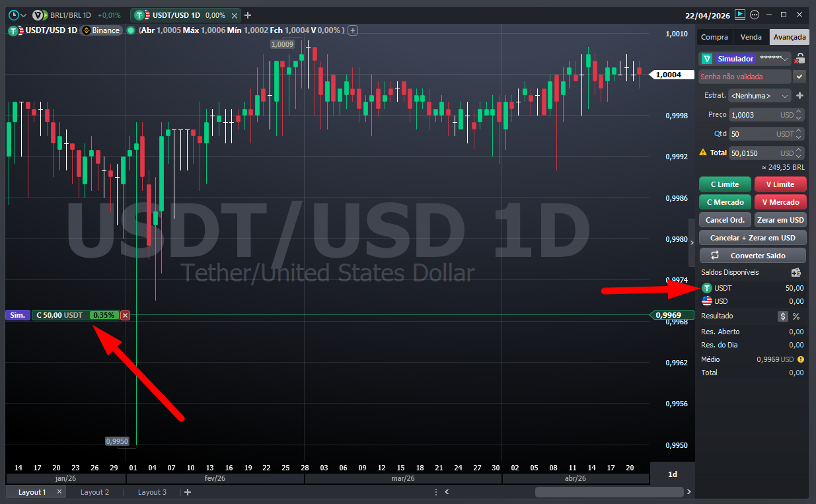Screen dimensions: 816x504
Task: Remove the simulated order with the red X
Action: coord(126,315)
